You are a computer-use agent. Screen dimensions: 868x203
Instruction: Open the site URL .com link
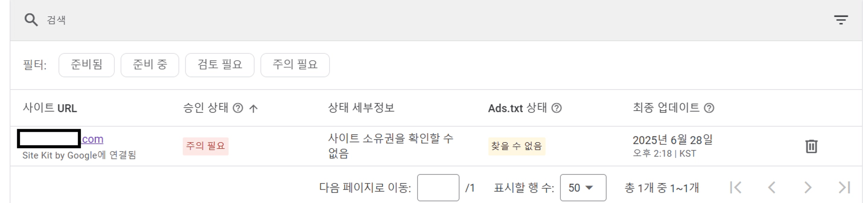point(93,139)
